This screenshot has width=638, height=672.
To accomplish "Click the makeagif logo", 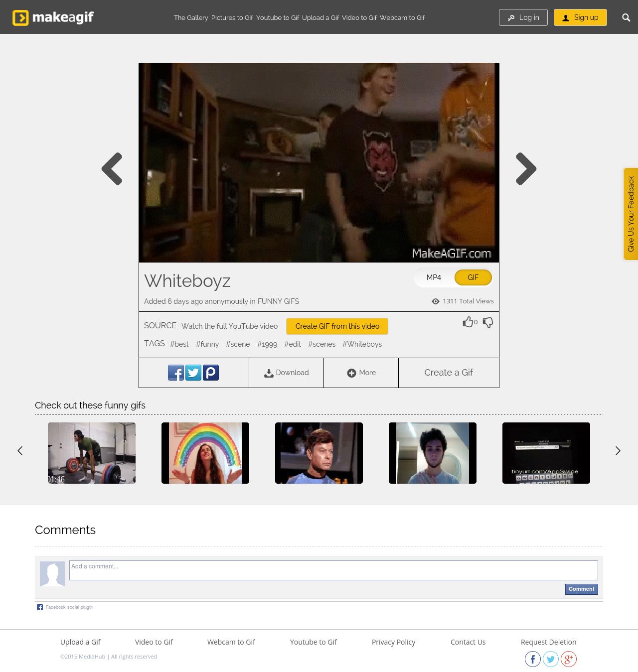I will click(53, 17).
